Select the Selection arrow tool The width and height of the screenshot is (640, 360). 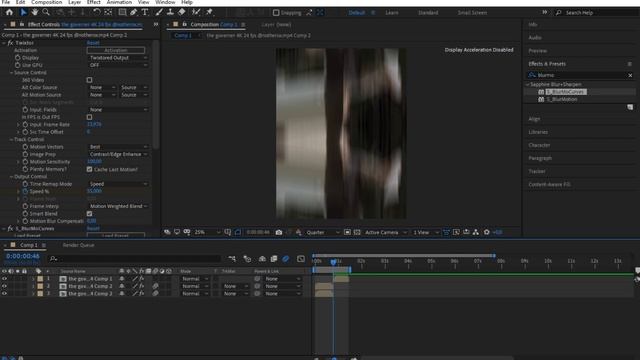pos(23,12)
